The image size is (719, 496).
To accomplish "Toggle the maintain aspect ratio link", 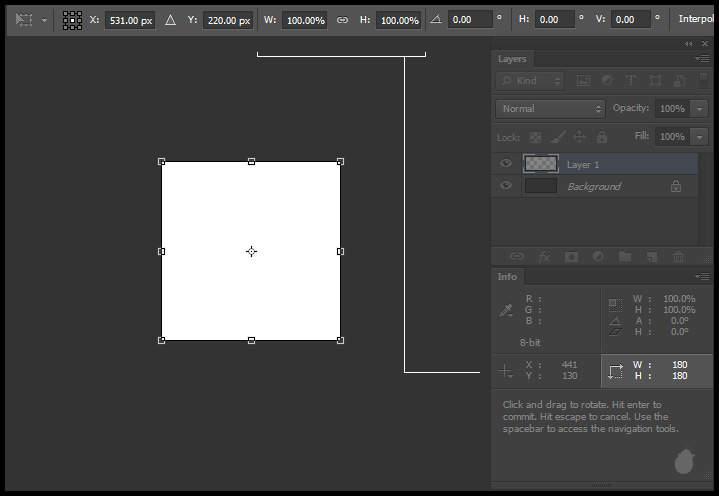I will coord(342,19).
